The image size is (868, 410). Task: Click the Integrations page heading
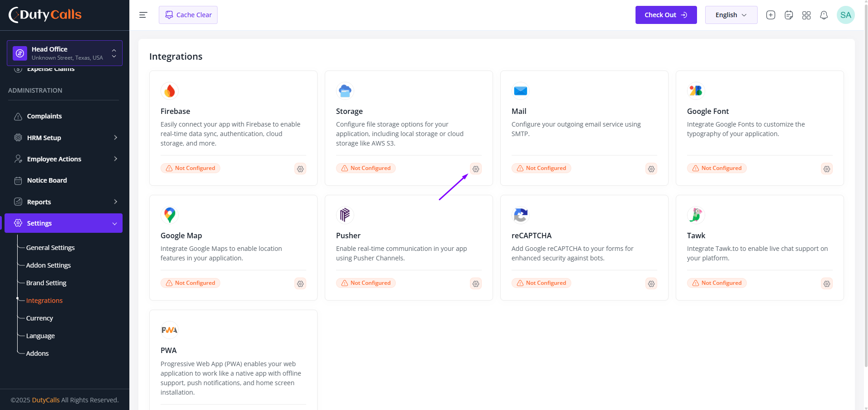pyautogui.click(x=175, y=57)
